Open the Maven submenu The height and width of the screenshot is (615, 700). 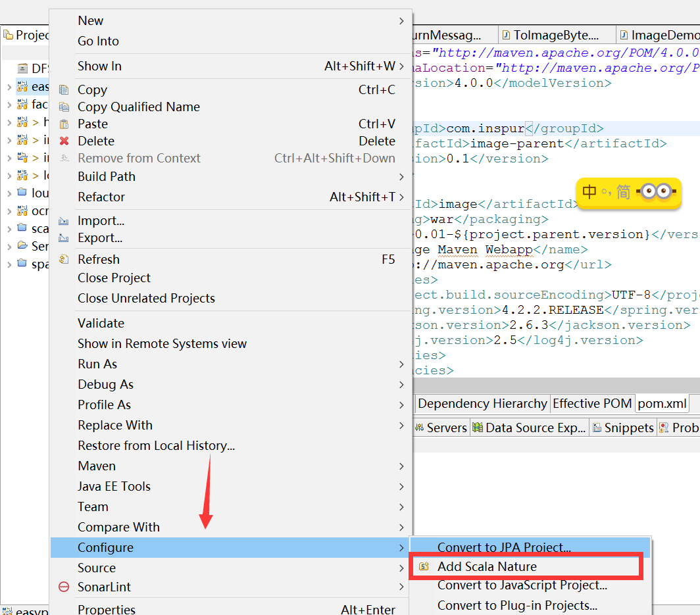point(231,466)
